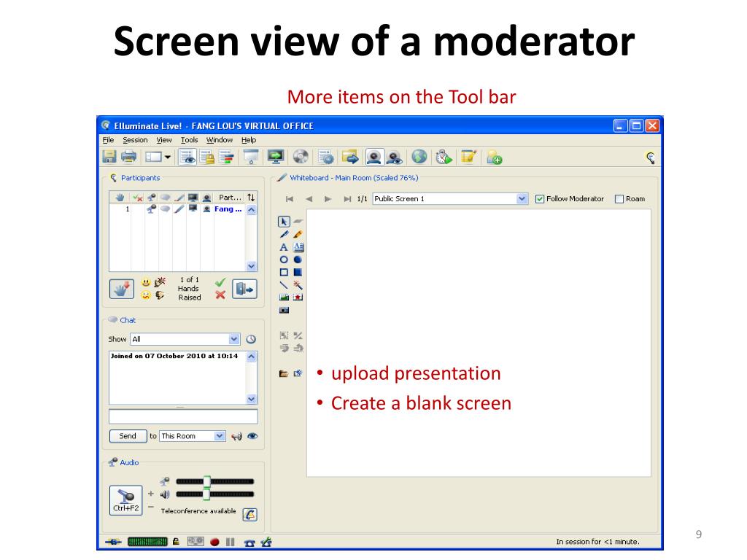Toggle the Follow Moderator checkbox

[x=540, y=199]
